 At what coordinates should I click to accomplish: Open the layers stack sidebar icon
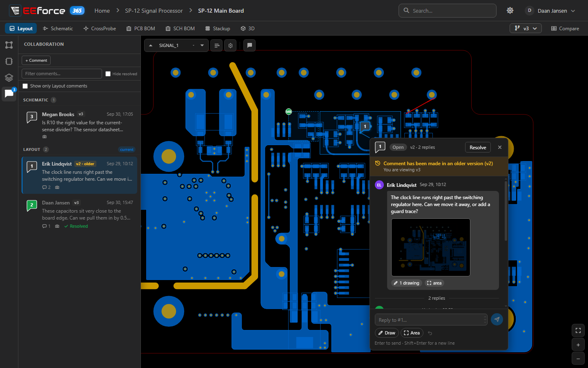click(x=9, y=78)
